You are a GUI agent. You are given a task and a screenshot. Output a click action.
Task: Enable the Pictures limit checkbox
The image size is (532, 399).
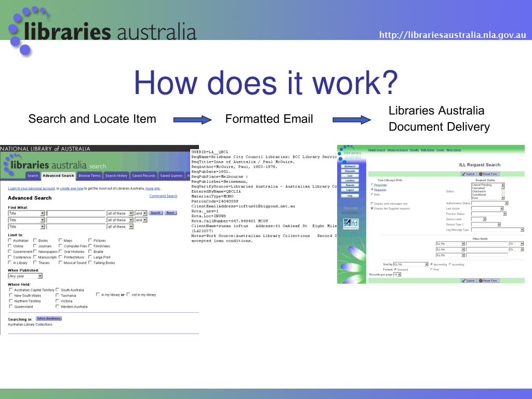coord(90,240)
